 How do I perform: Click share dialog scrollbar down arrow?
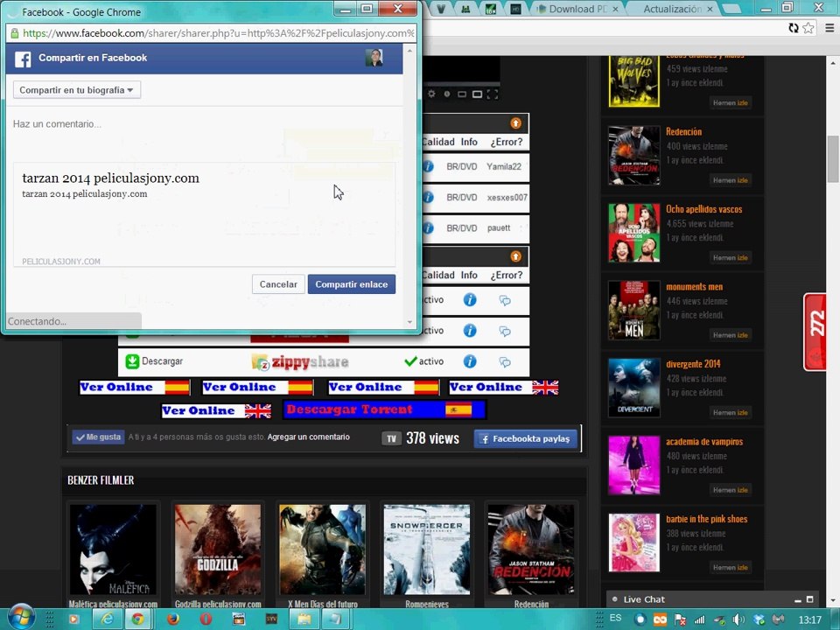pyautogui.click(x=409, y=322)
